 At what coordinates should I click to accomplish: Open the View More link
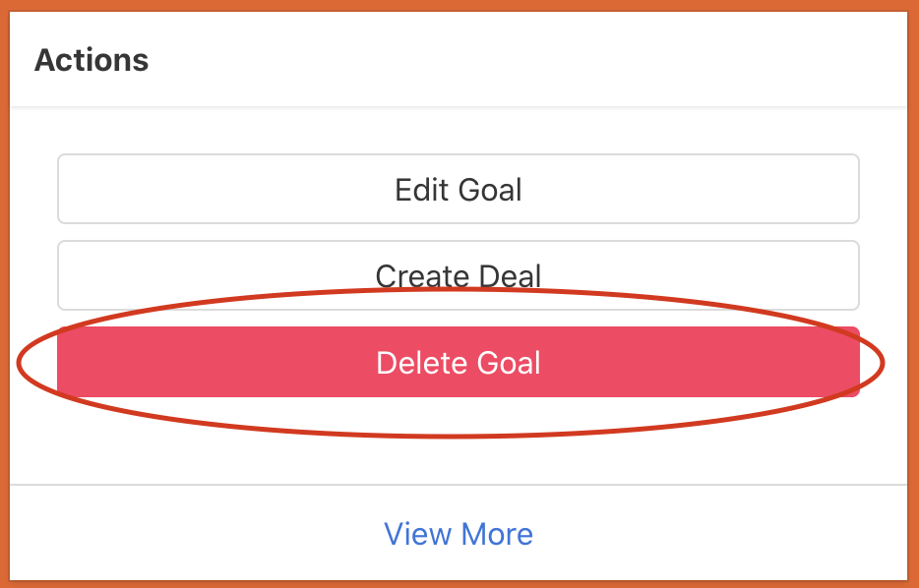pos(459,534)
